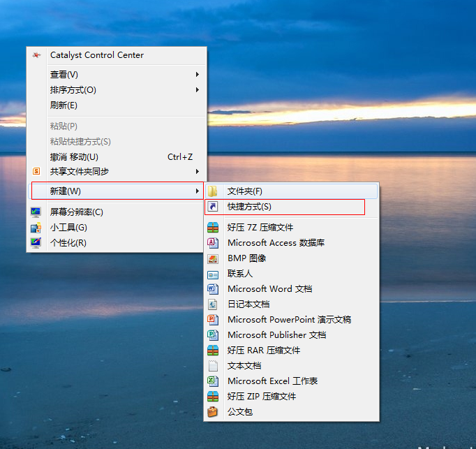Image resolution: width=476 pixels, height=449 pixels.
Task: Expand the 新建(W) submenu arrow
Action: coord(198,191)
